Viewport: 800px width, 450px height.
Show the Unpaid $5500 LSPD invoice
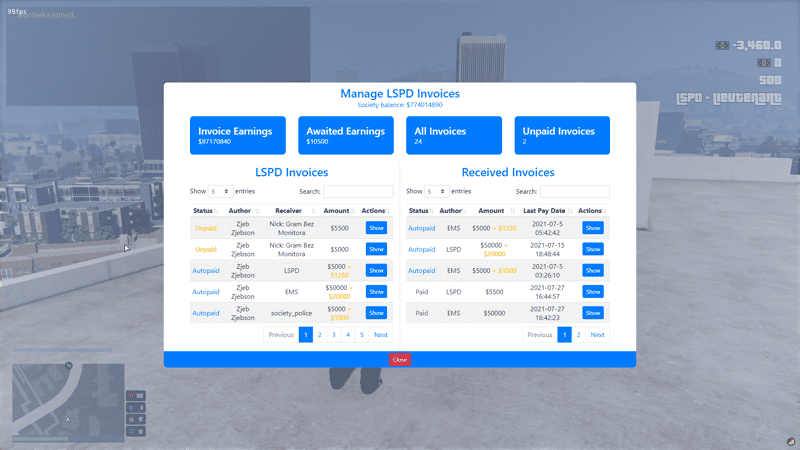(376, 228)
